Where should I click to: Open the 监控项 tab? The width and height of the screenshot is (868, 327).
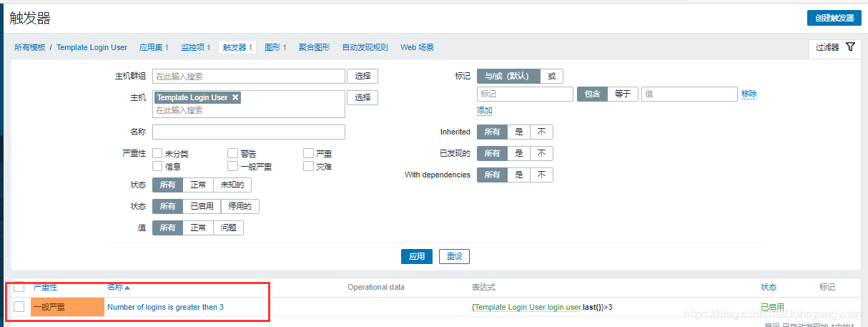(195, 47)
